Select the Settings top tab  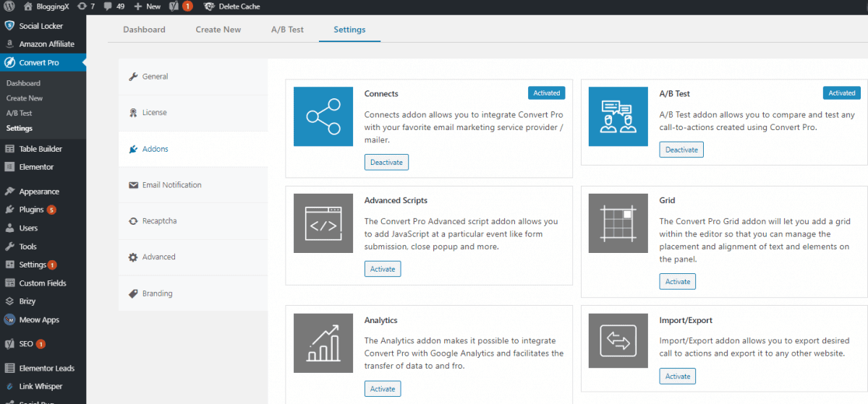[x=349, y=30]
